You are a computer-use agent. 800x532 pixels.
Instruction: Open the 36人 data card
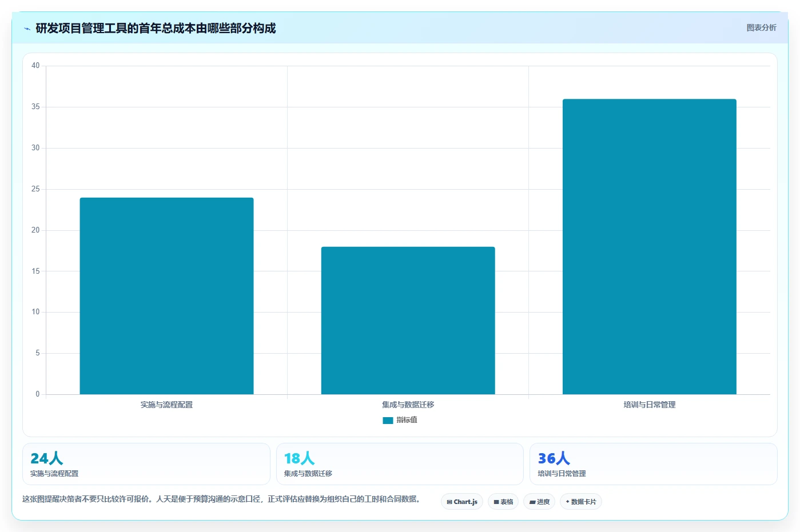tap(653, 464)
